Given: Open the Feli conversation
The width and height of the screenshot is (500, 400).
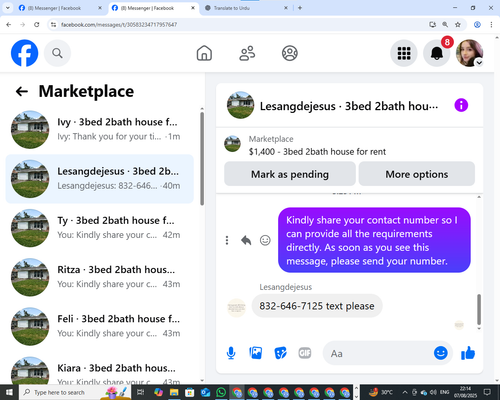Looking at the screenshot, I should coord(99,326).
